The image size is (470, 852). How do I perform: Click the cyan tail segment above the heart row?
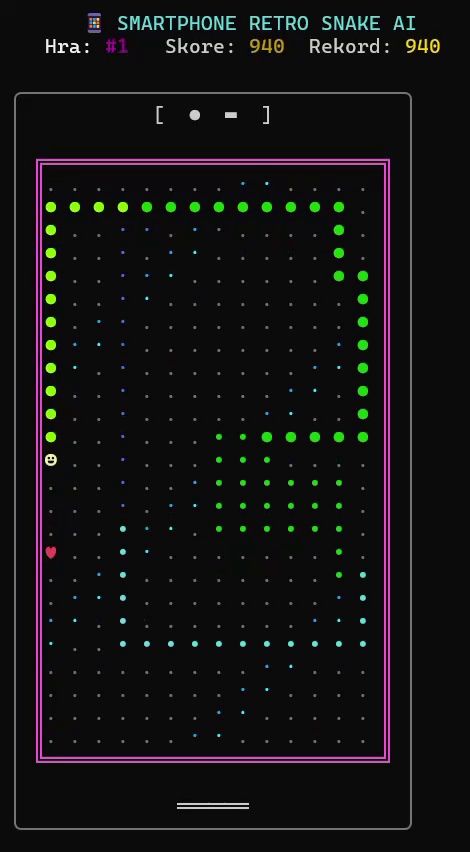click(123, 529)
